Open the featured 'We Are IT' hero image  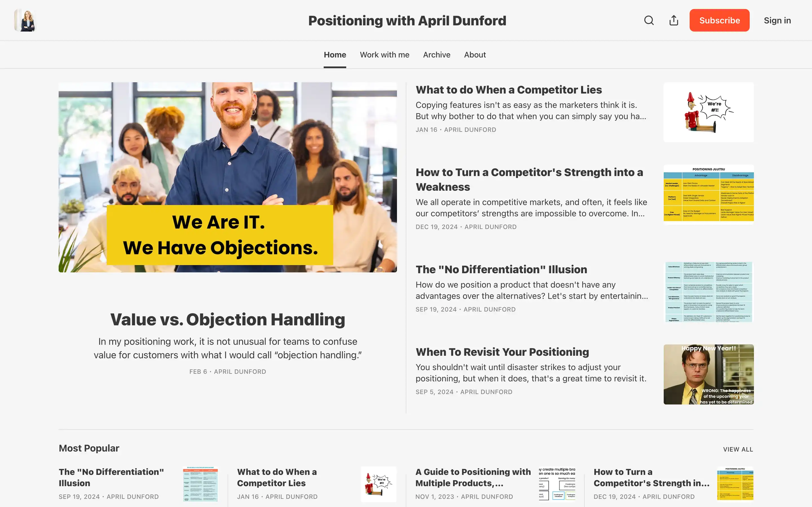coord(228,177)
